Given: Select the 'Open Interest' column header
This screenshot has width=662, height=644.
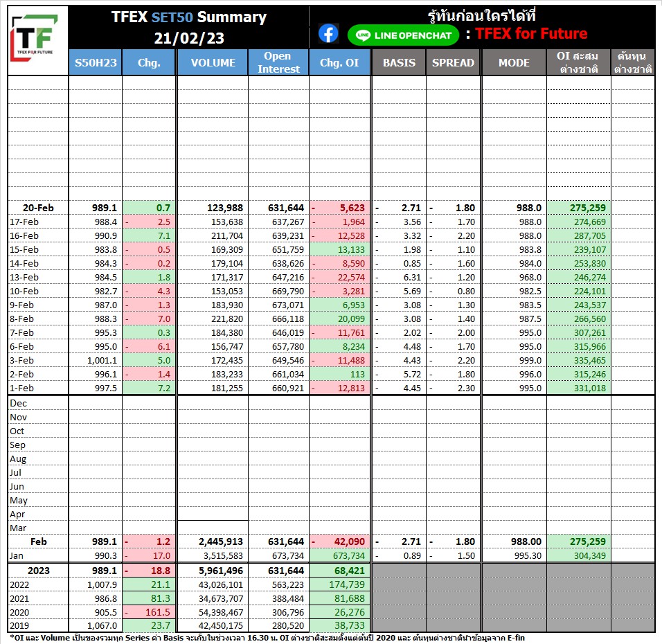Looking at the screenshot, I should coord(278,62).
